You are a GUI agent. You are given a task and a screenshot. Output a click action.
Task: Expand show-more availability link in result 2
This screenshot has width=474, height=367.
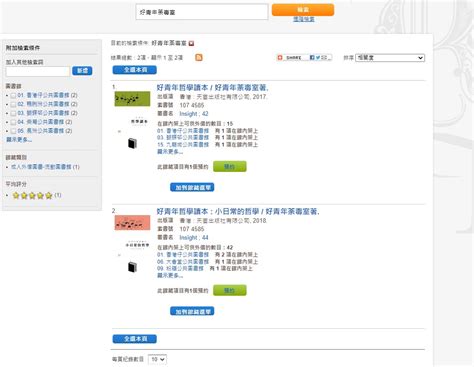click(170, 276)
